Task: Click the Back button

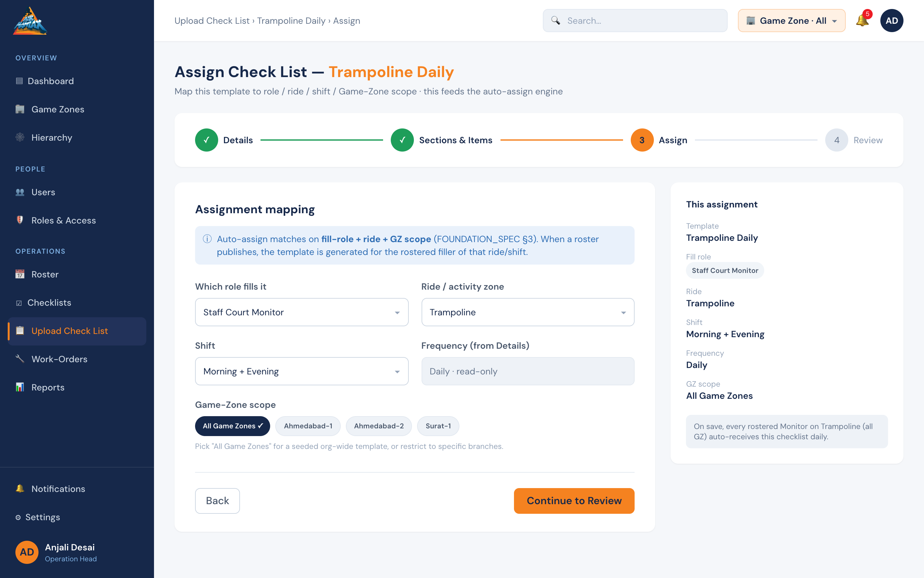Action: click(x=217, y=501)
